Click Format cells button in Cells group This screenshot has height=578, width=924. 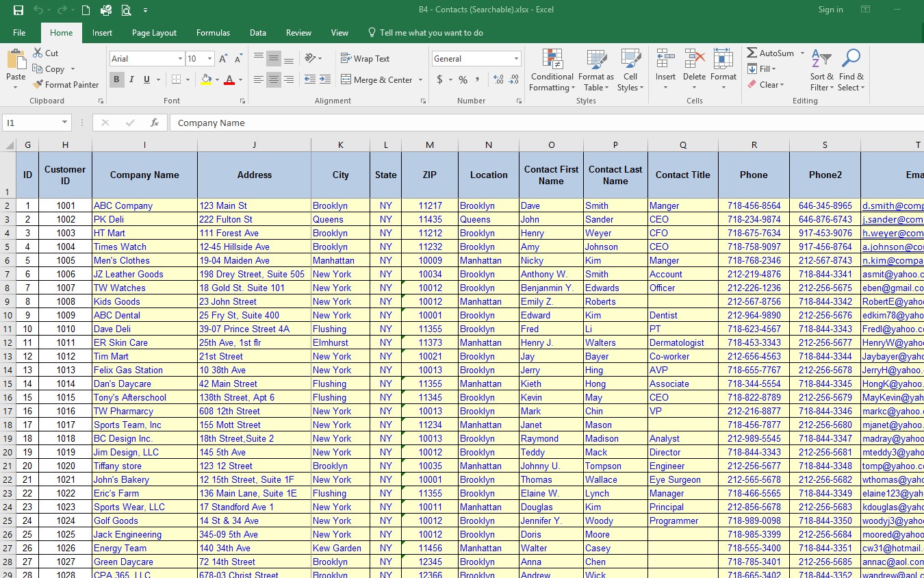point(723,70)
